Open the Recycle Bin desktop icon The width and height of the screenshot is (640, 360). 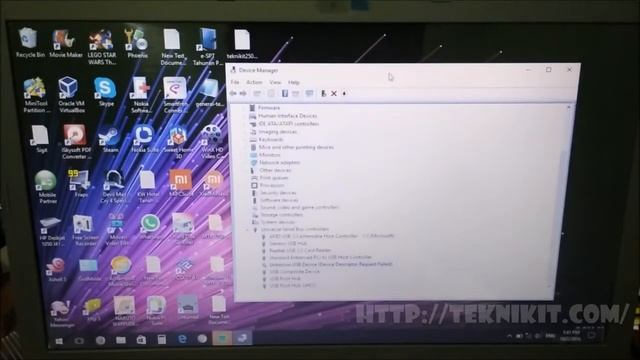pos(29,43)
